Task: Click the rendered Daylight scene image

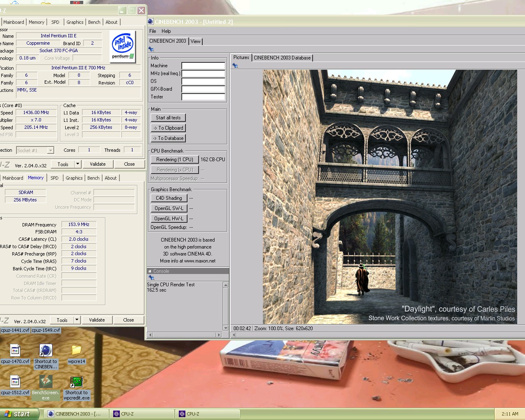Action: click(x=389, y=197)
